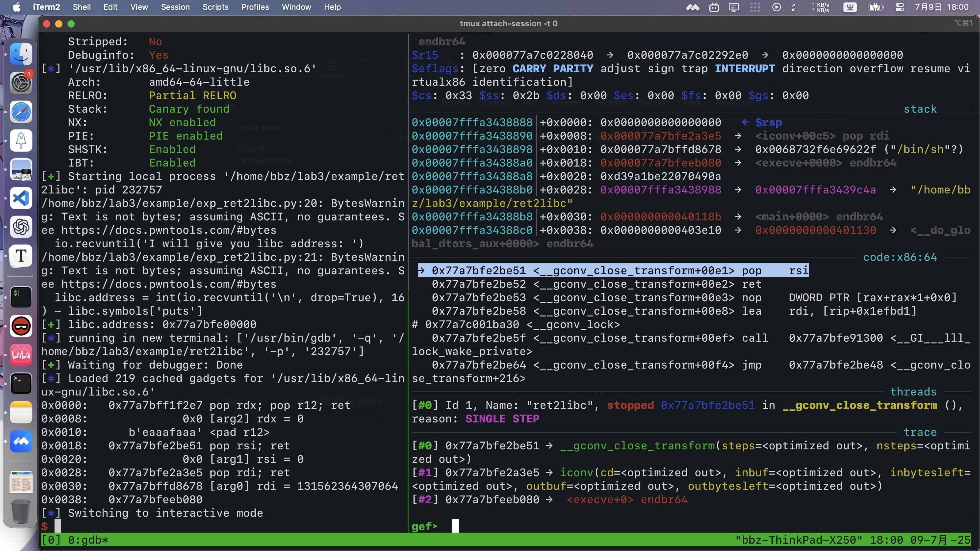The height and width of the screenshot is (551, 980).
Task: Open the Scripts menu
Action: click(215, 7)
